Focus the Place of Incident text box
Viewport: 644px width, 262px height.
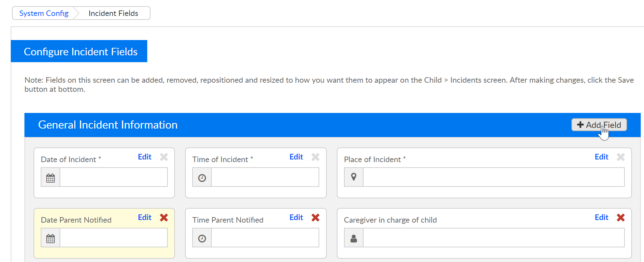[x=494, y=177]
